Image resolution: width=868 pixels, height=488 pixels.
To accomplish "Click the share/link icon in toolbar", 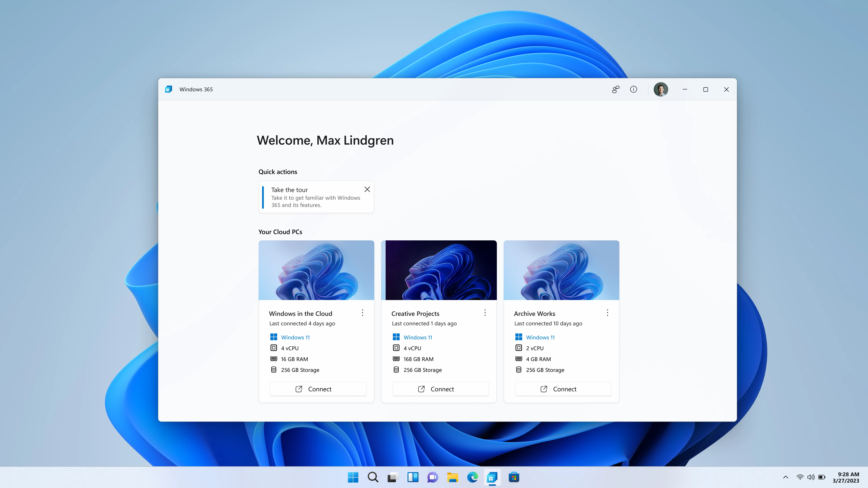I will click(x=616, y=89).
